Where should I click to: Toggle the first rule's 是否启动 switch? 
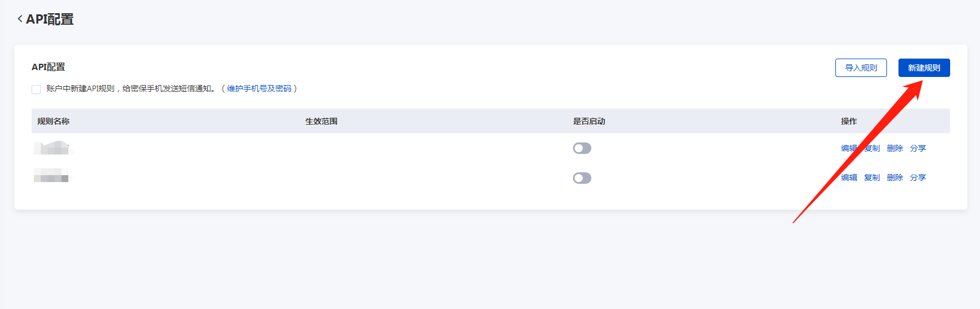tap(582, 148)
